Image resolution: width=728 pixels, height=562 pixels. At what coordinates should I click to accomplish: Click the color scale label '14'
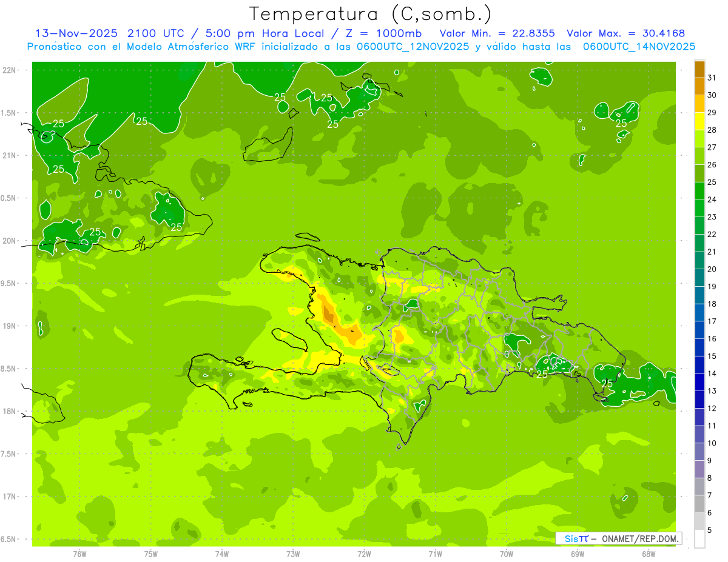click(712, 373)
